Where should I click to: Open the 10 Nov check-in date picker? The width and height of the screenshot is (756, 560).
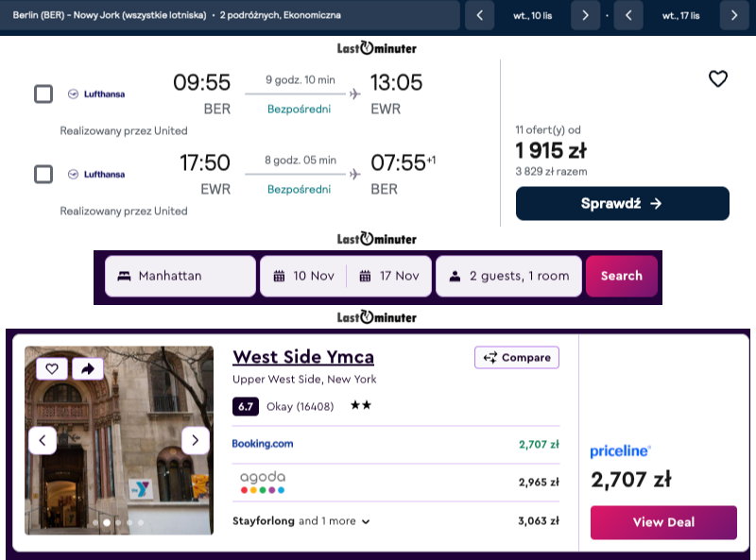click(303, 276)
